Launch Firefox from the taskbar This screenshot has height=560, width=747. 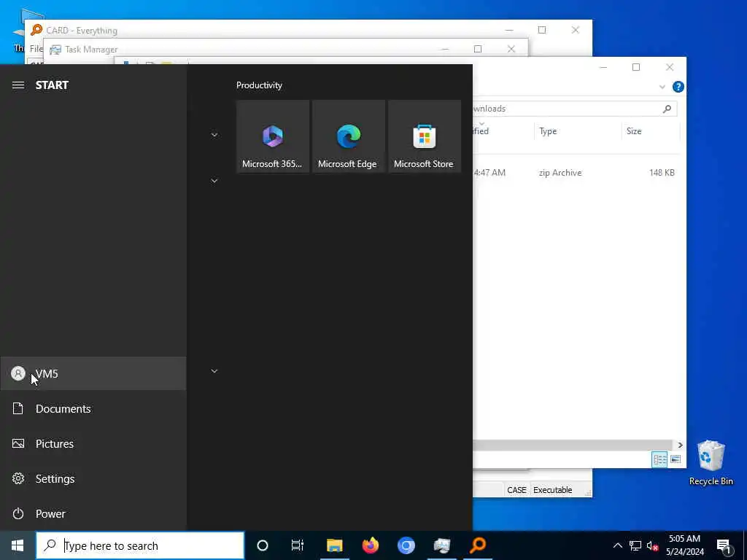click(x=370, y=545)
